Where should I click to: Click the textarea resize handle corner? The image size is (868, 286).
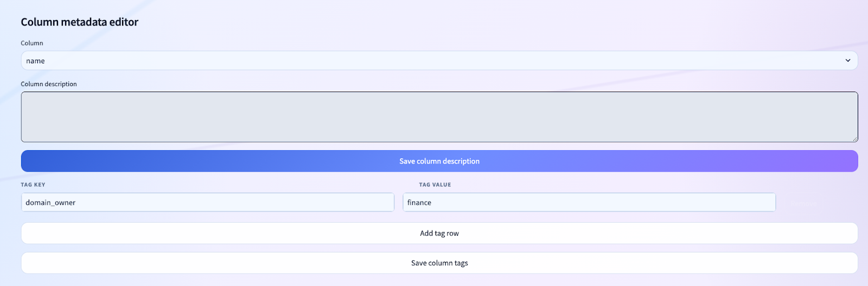click(x=855, y=139)
